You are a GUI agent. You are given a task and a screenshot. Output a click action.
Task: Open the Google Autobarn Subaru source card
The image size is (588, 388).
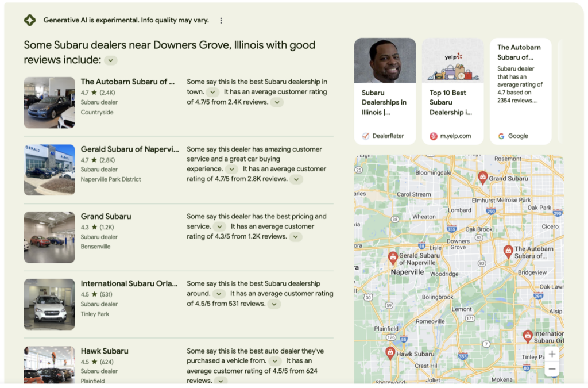click(520, 91)
